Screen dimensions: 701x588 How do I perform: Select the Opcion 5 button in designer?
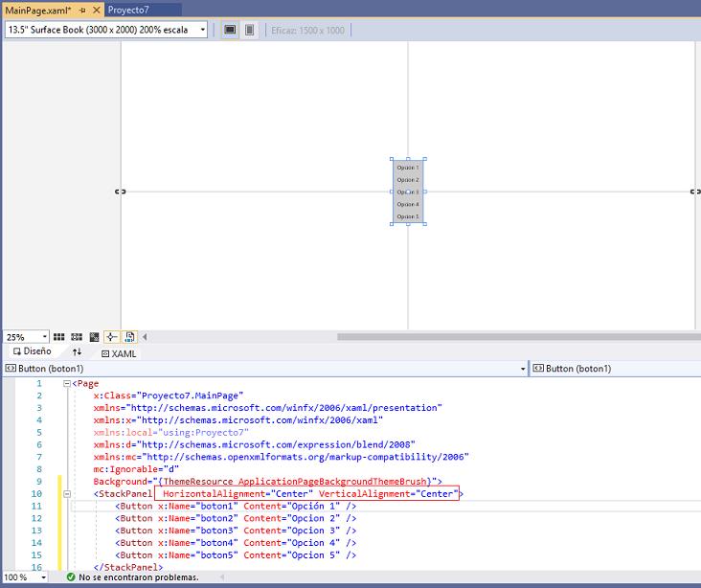[408, 216]
